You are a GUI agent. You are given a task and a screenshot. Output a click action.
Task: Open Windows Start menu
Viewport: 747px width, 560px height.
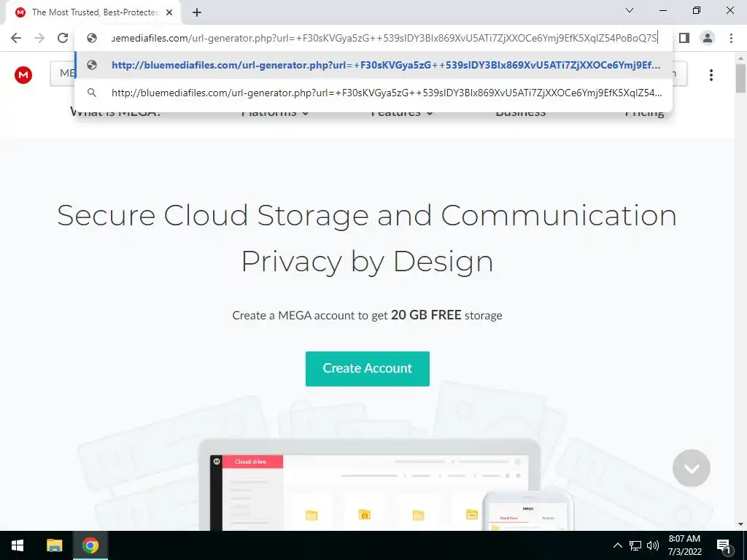point(18,545)
